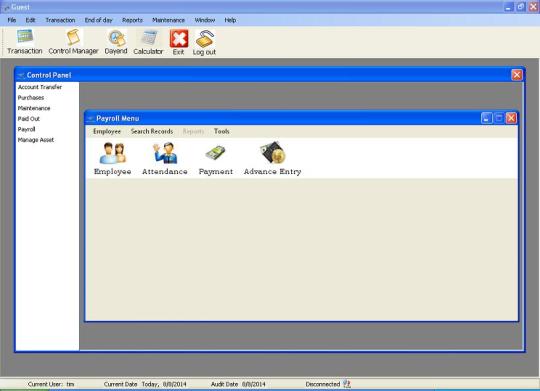Screen dimensions: 540x391
Task: Close the Control Panel window
Action: [x=517, y=75]
